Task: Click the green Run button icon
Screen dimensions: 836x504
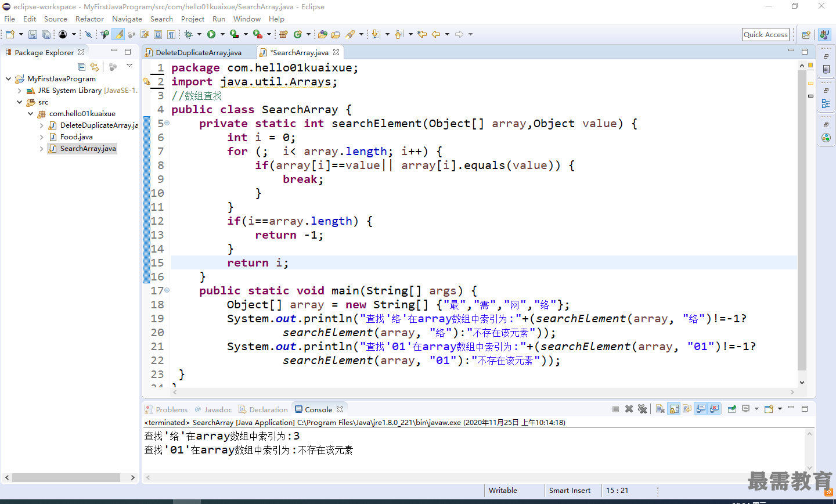Action: pos(211,34)
